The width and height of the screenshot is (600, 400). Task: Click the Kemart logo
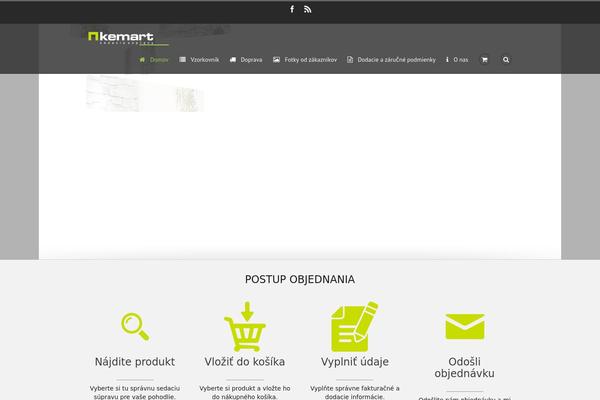(128, 38)
